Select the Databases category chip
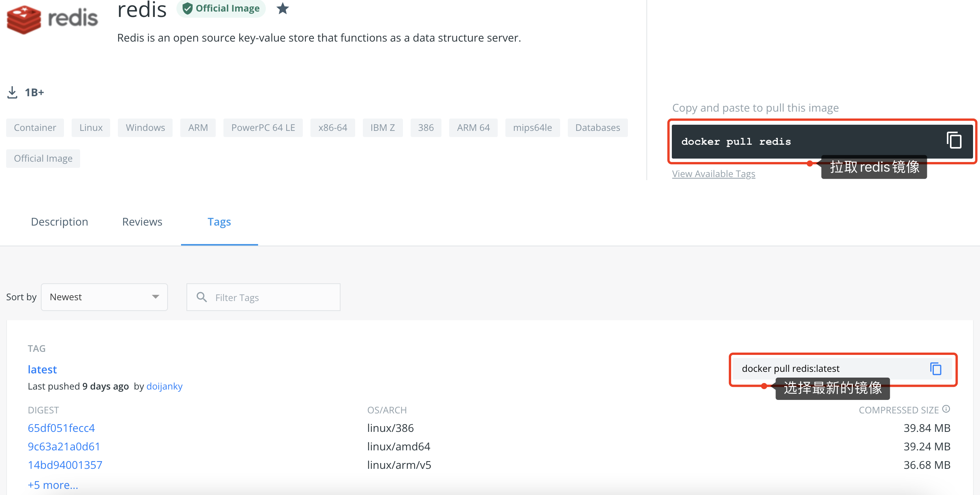Image resolution: width=980 pixels, height=495 pixels. click(x=597, y=128)
